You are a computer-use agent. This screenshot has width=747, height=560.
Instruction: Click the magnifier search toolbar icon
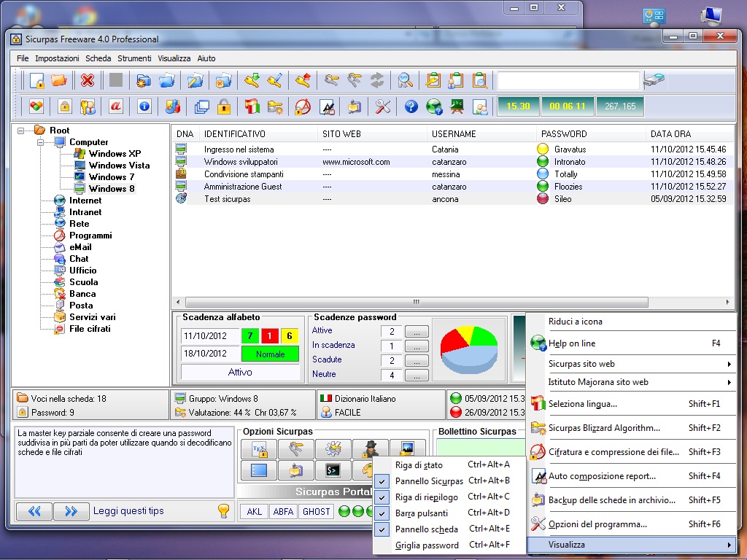pos(405,80)
